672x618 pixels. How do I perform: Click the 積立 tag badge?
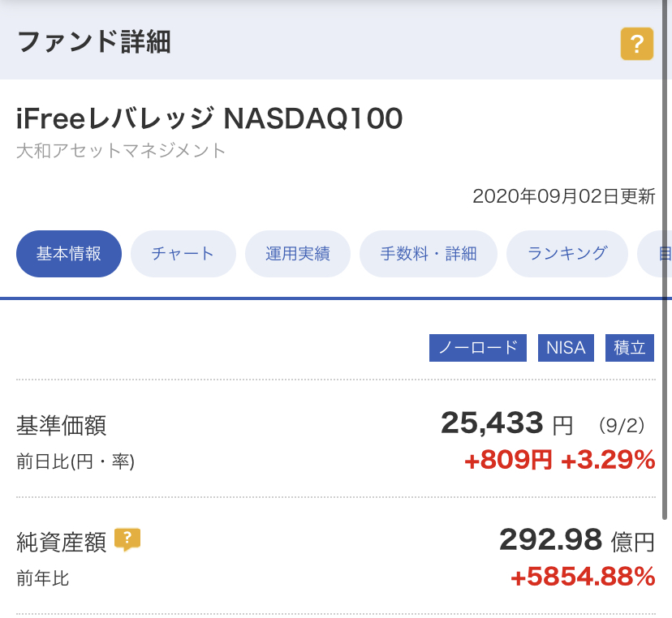click(630, 348)
